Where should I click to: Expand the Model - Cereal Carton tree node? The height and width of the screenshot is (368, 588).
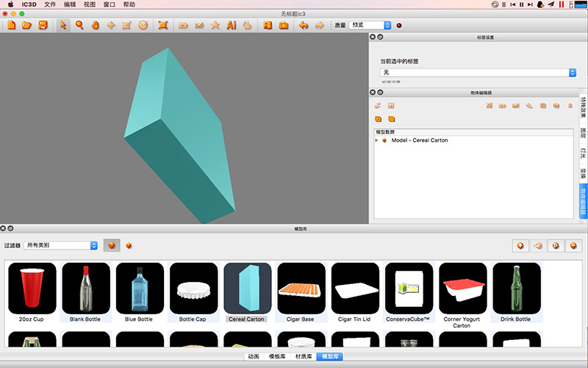376,140
